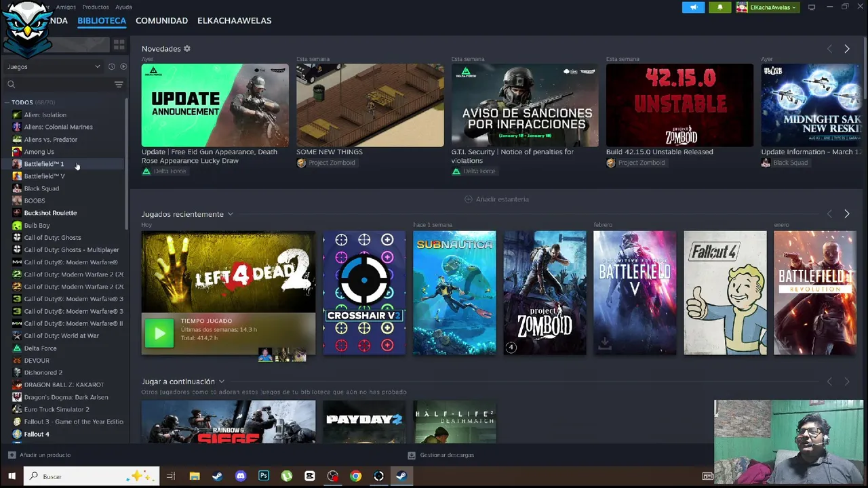868x488 pixels.
Task: Open the Amigos menu
Action: [x=66, y=7]
